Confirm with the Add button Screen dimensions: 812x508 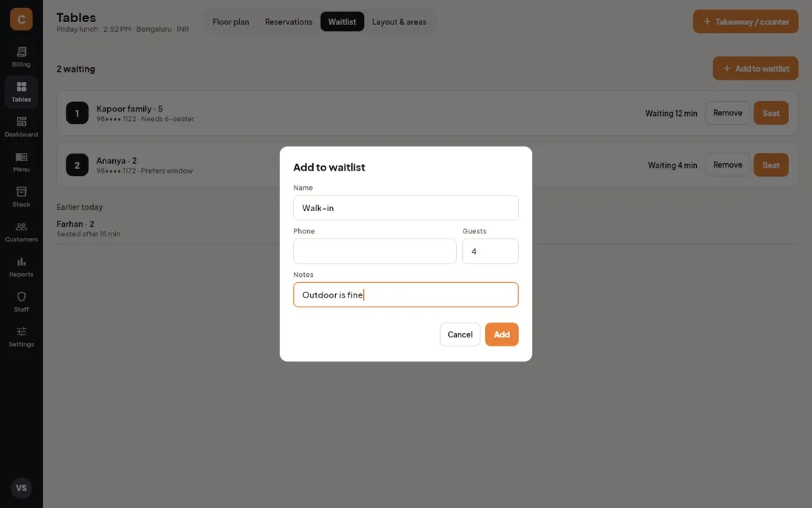pyautogui.click(x=502, y=334)
